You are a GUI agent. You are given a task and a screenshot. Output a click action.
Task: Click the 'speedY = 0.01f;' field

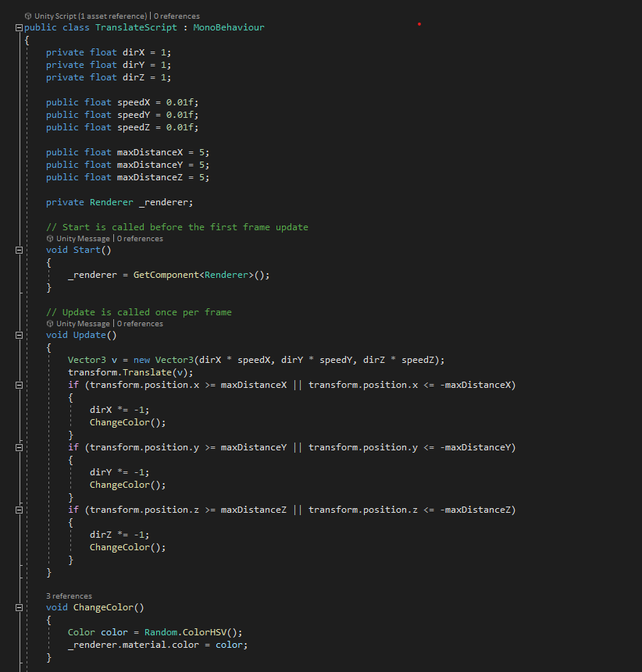tap(158, 115)
